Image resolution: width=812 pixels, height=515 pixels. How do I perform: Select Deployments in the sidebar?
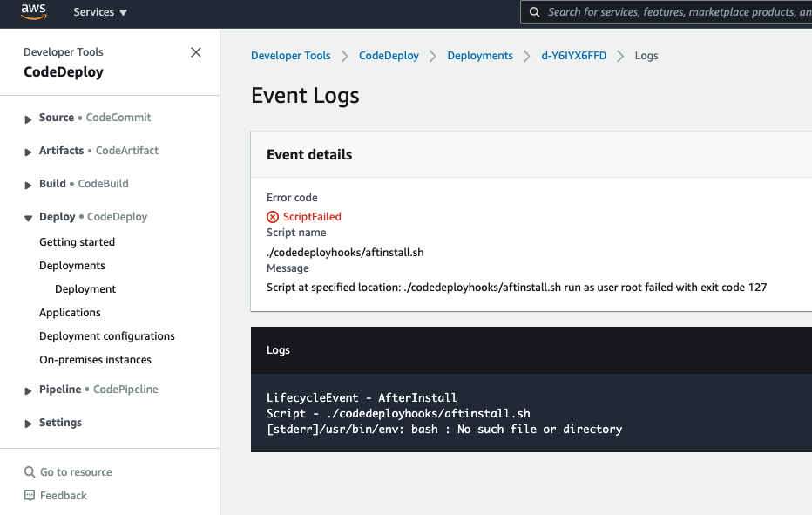coord(72,265)
